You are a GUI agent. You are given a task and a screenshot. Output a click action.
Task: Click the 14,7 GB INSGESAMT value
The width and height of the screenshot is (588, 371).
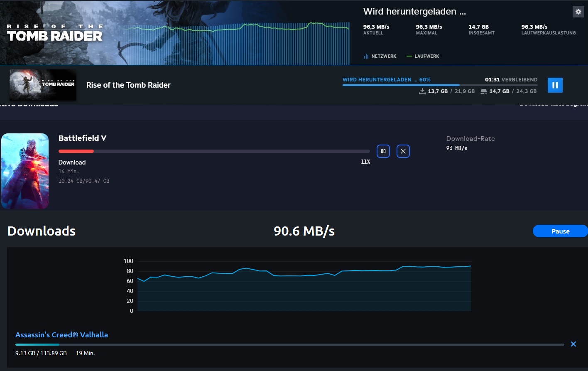point(479,27)
